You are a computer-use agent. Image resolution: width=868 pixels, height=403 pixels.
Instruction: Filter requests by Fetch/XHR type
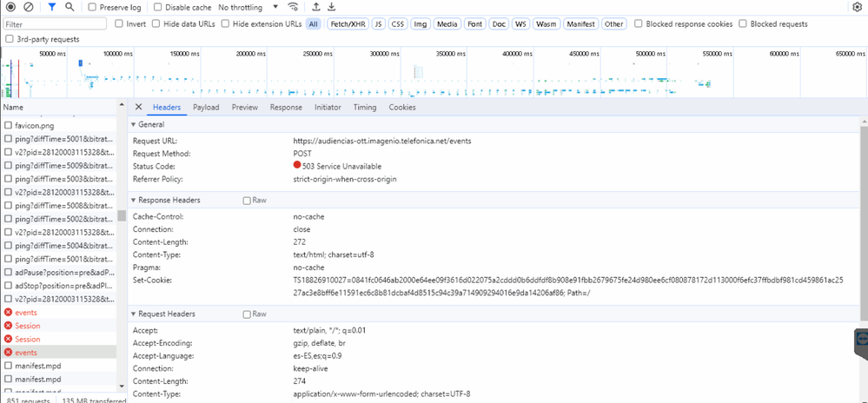point(345,24)
